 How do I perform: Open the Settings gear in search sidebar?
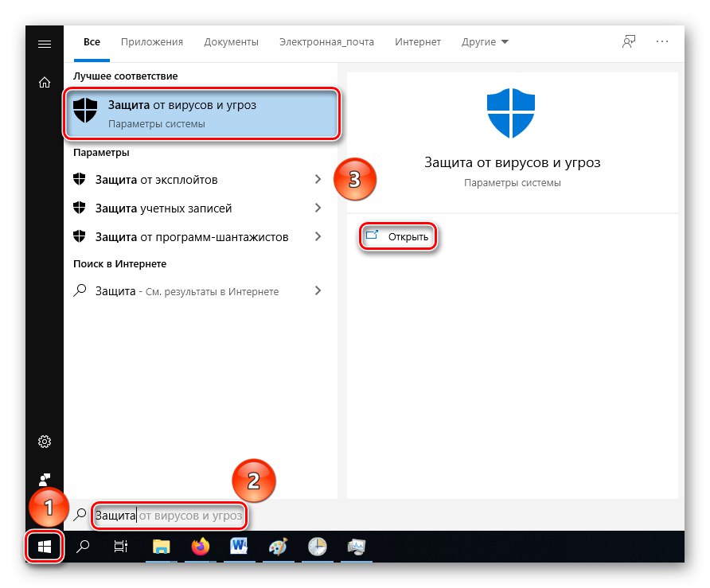click(45, 442)
